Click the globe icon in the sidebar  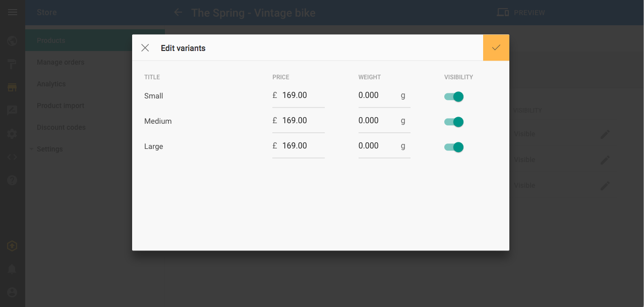[13, 40]
